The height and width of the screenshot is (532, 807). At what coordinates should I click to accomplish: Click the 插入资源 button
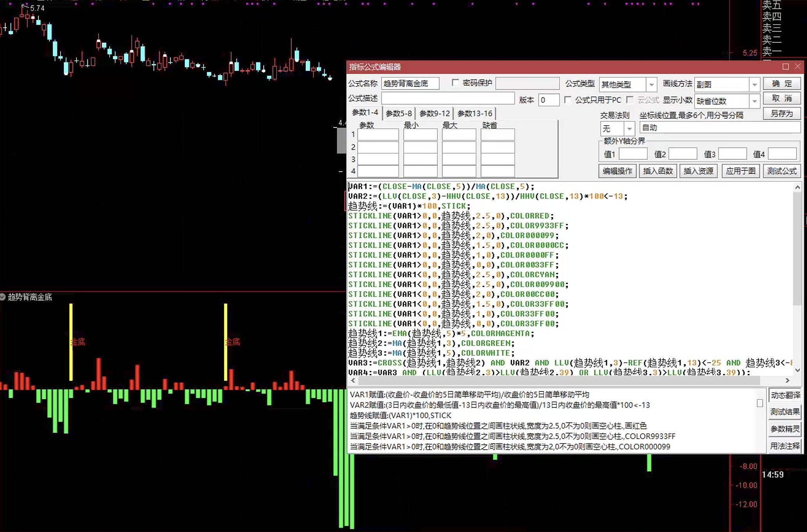click(699, 171)
